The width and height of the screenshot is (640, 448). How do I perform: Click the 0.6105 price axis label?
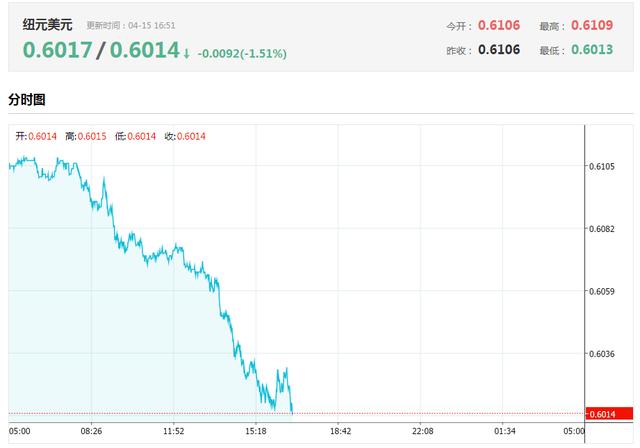click(x=603, y=167)
